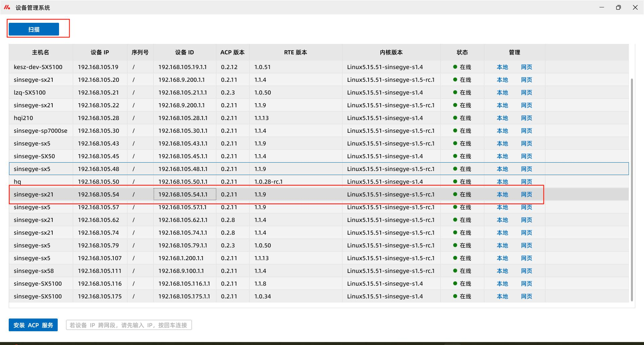Click the 安装 ACP 服务 button
The width and height of the screenshot is (644, 345).
pos(33,325)
